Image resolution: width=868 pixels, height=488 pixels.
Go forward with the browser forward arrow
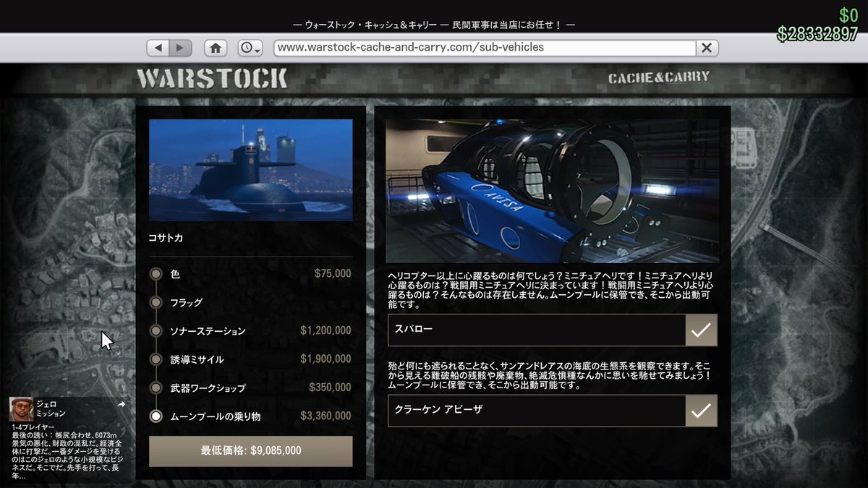(181, 48)
